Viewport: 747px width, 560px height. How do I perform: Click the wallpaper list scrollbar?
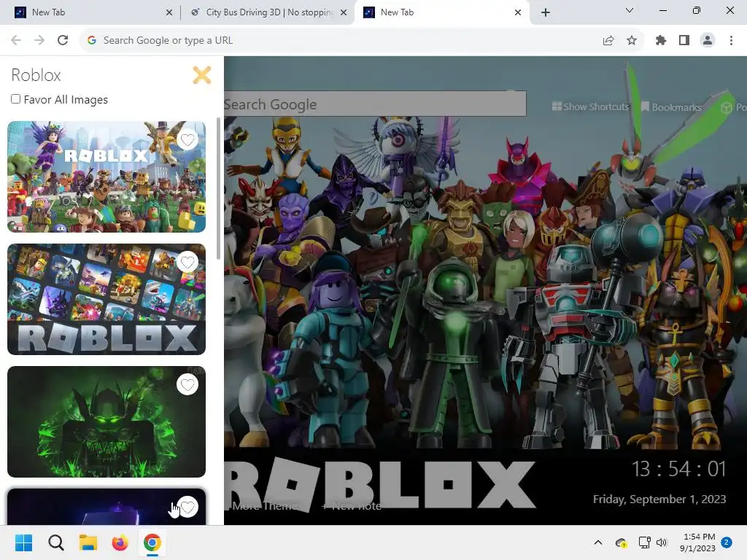tap(218, 189)
